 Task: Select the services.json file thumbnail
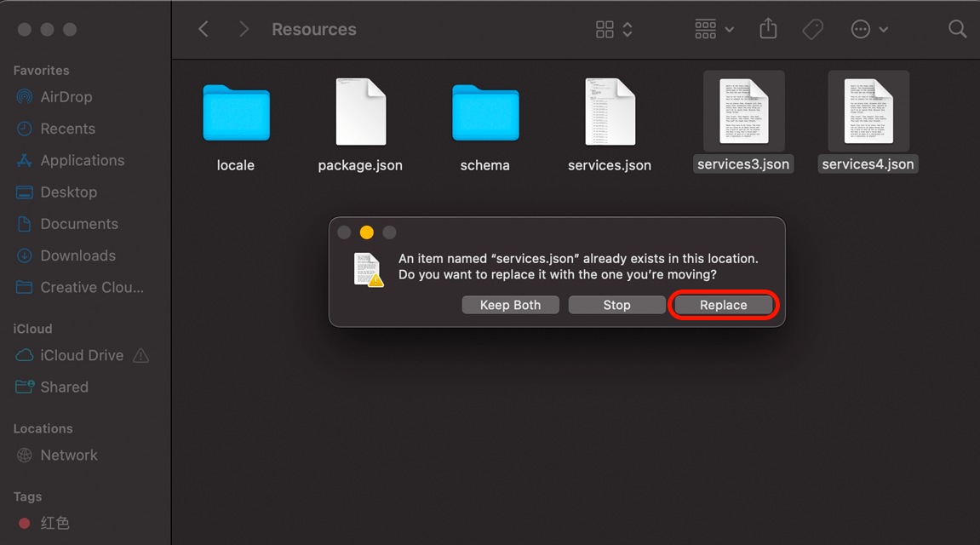610,112
